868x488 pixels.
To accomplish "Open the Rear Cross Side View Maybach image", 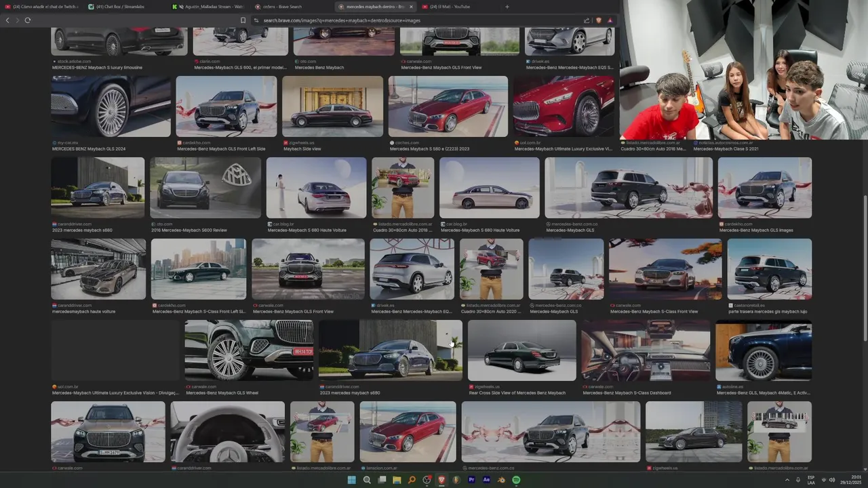I will 522,350.
